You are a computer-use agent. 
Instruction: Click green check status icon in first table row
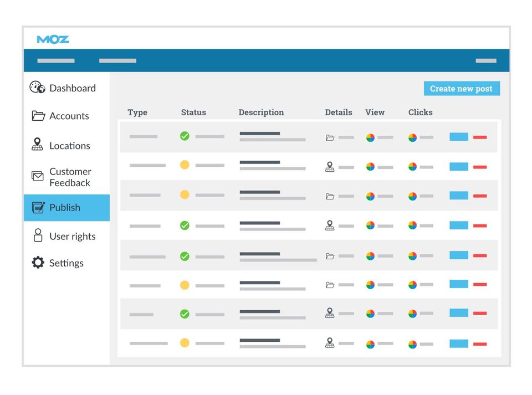185,136
